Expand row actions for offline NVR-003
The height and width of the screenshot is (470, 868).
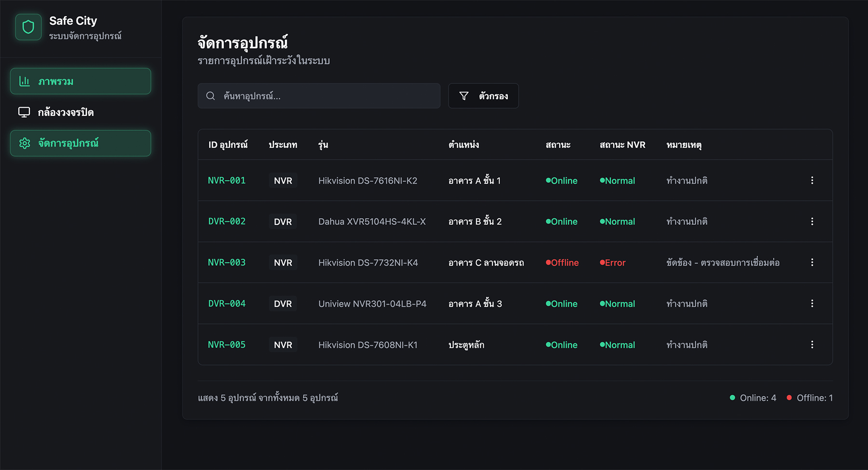tap(812, 263)
